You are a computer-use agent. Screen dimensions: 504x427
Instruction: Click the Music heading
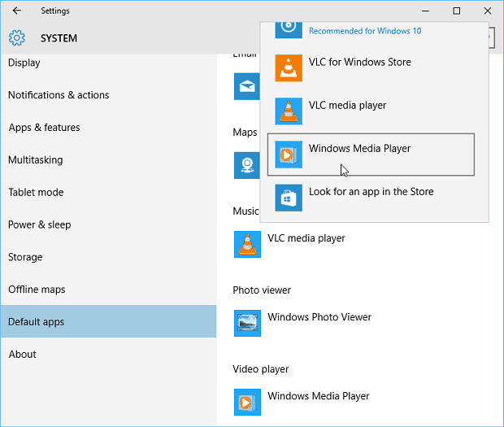[x=245, y=211]
